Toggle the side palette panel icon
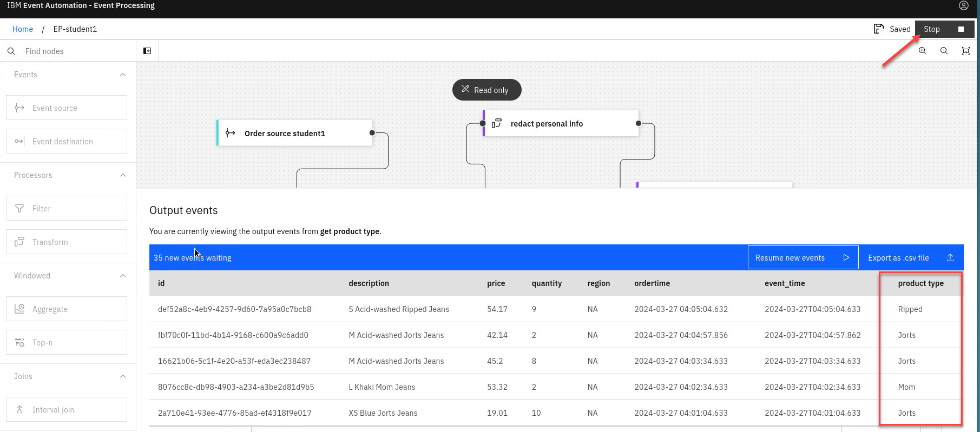Screen dimensions: 980x432 click(147, 51)
